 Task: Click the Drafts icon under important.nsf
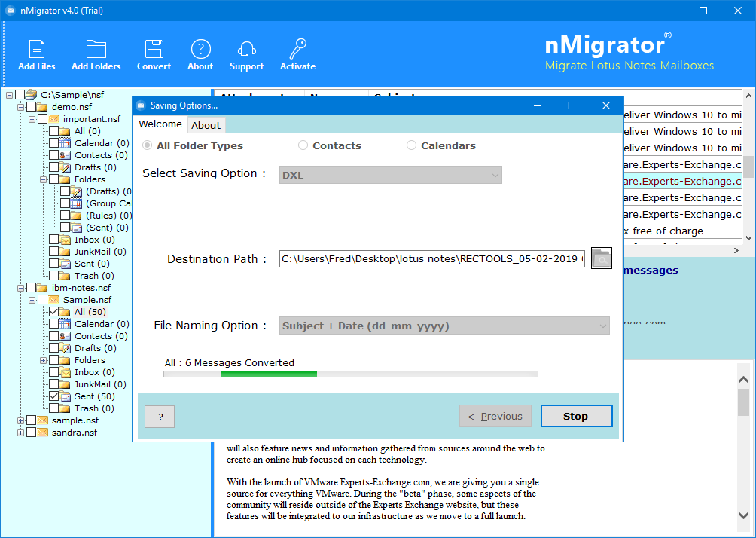coord(65,167)
